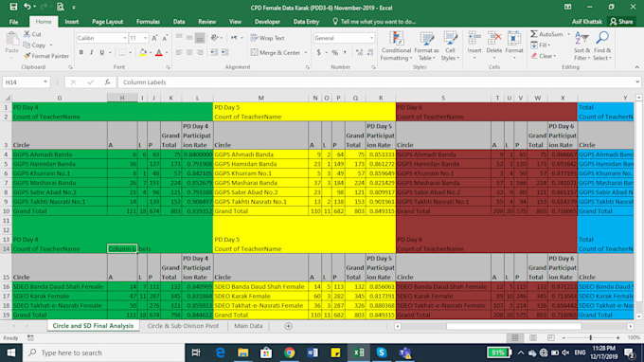This screenshot has height=362, width=644.
Task: Toggle Wrap Text
Action: click(267, 38)
